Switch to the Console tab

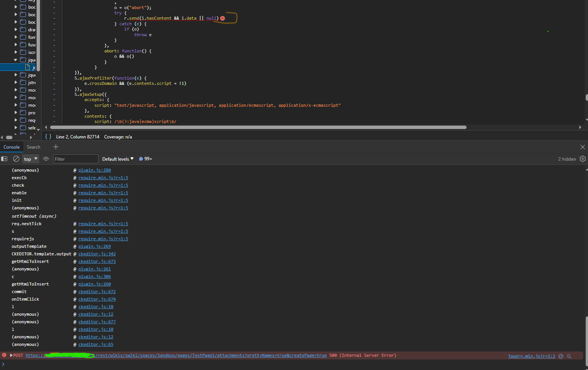[12, 147]
